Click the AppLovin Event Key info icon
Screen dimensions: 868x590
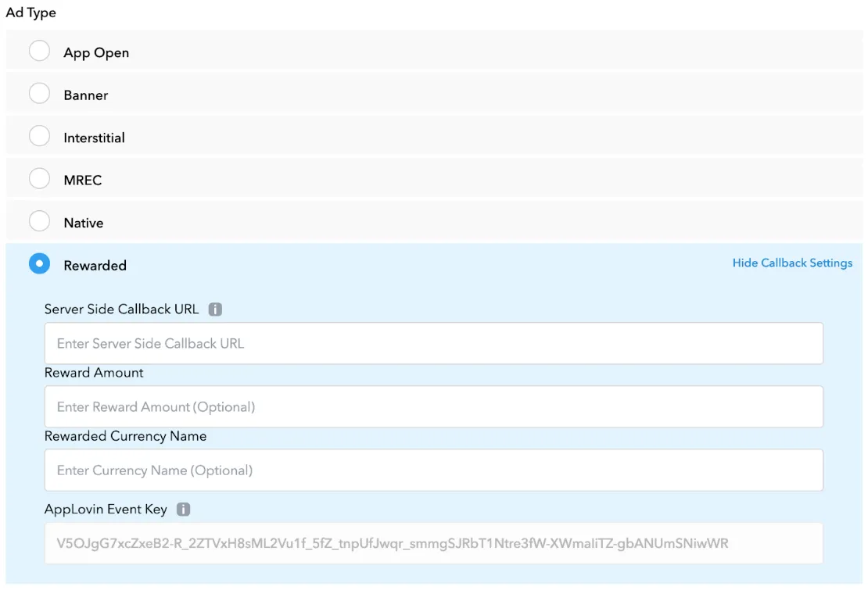click(x=185, y=509)
